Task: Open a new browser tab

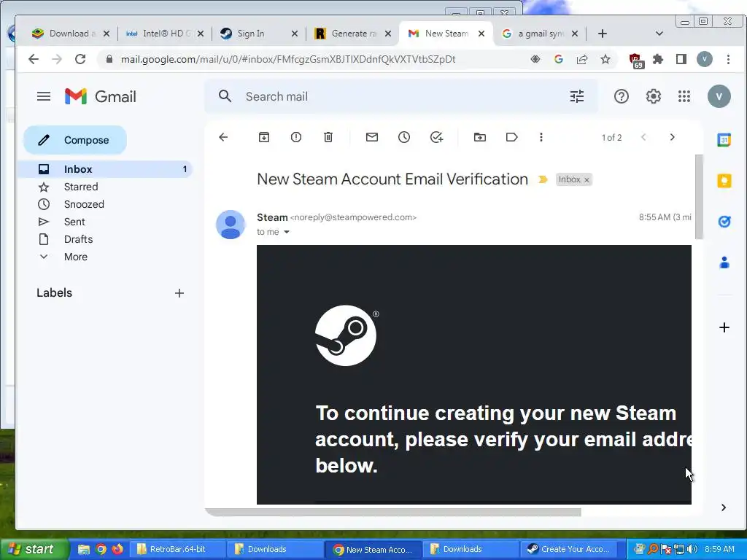Action: click(602, 34)
